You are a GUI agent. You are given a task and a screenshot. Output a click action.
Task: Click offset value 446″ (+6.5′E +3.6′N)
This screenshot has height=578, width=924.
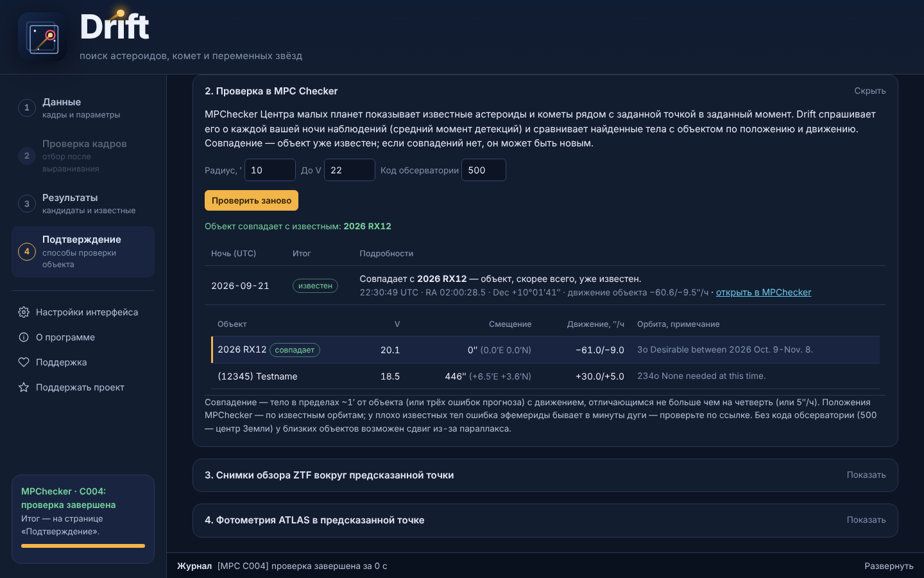click(x=488, y=376)
